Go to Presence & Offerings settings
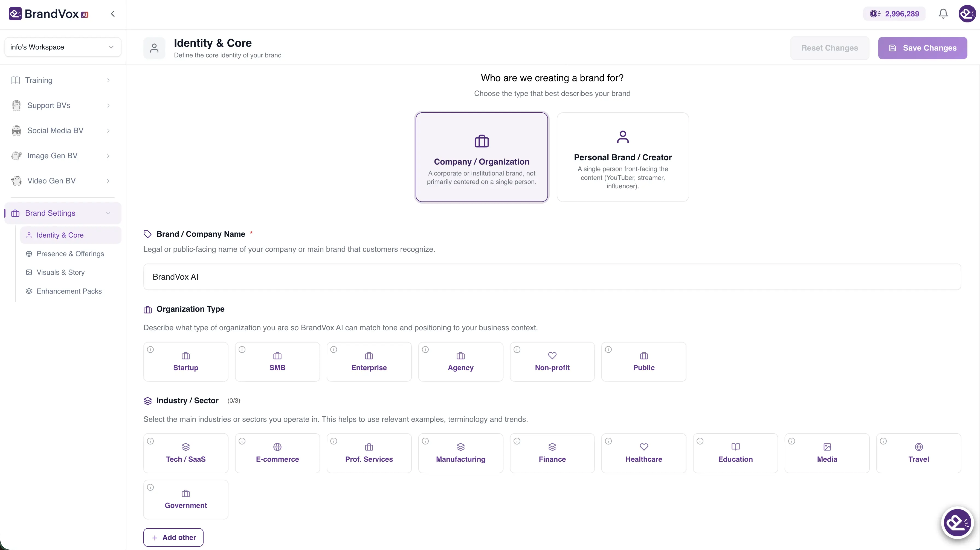The height and width of the screenshot is (550, 980). pos(71,254)
